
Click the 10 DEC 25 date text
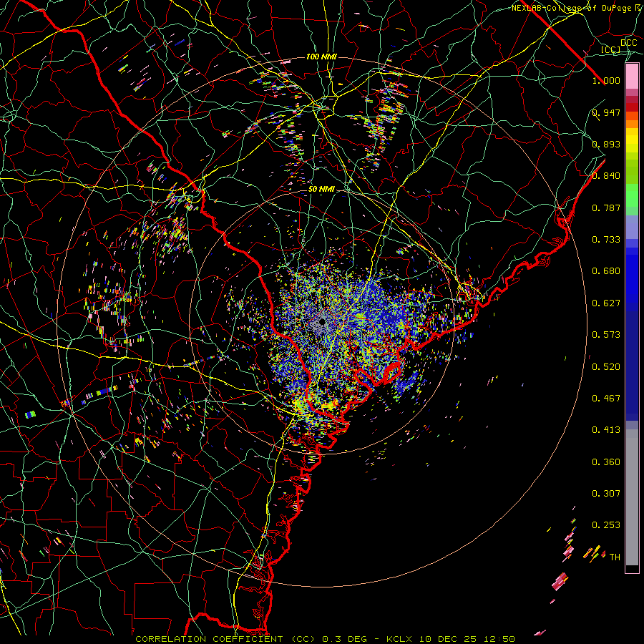(x=448, y=639)
